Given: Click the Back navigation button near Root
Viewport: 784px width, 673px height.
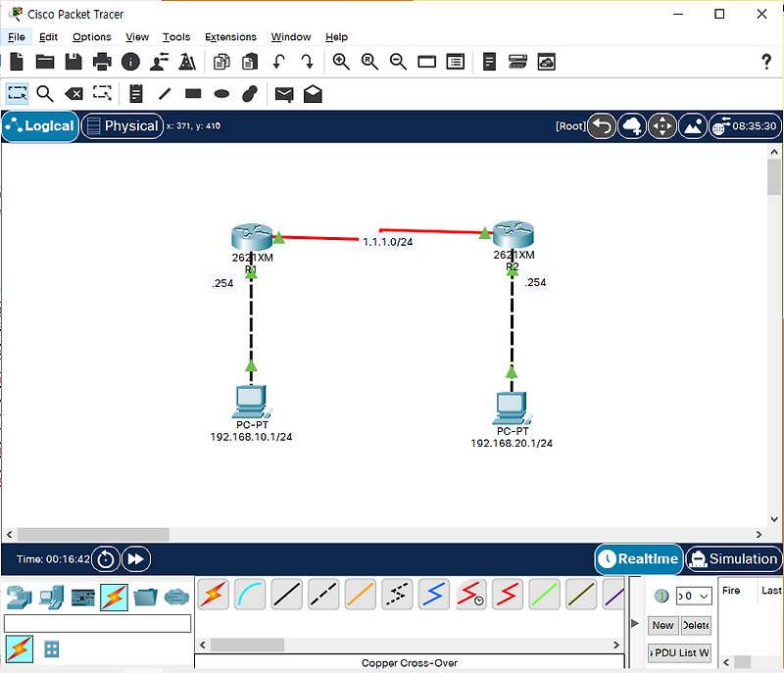Looking at the screenshot, I should [x=602, y=126].
